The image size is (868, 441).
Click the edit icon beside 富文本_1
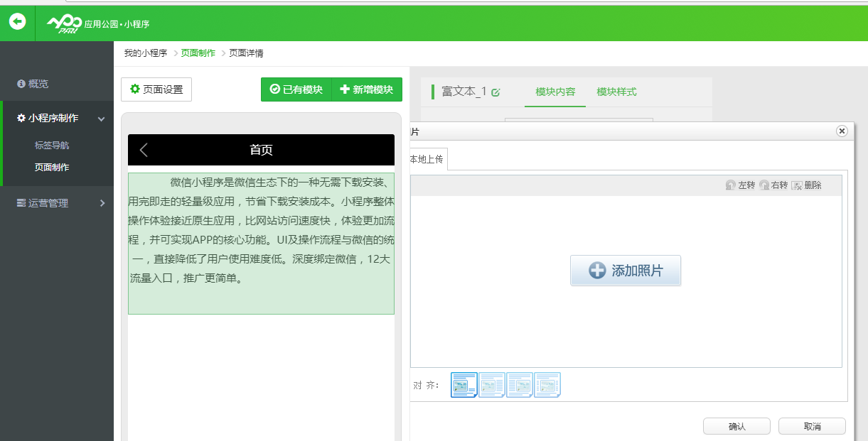(x=495, y=92)
